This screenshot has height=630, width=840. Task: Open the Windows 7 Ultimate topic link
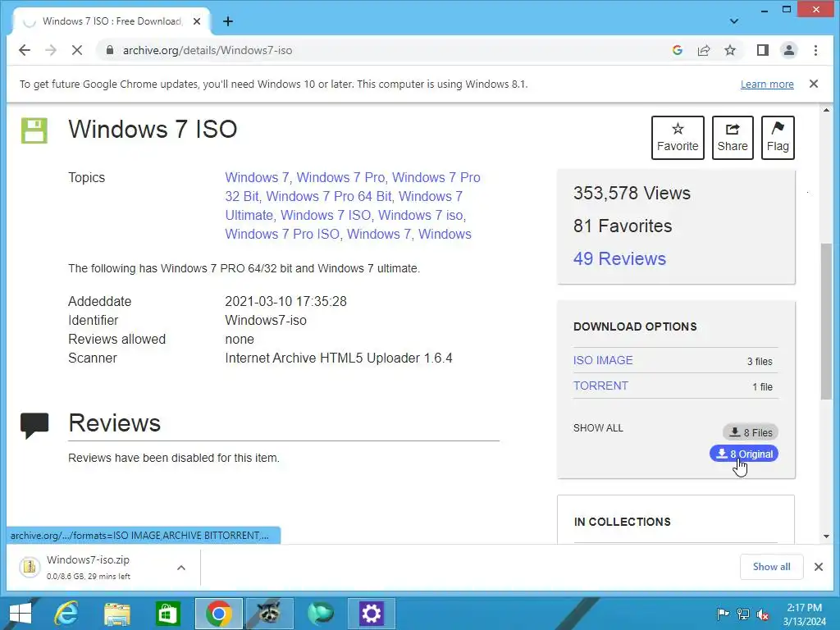point(344,206)
